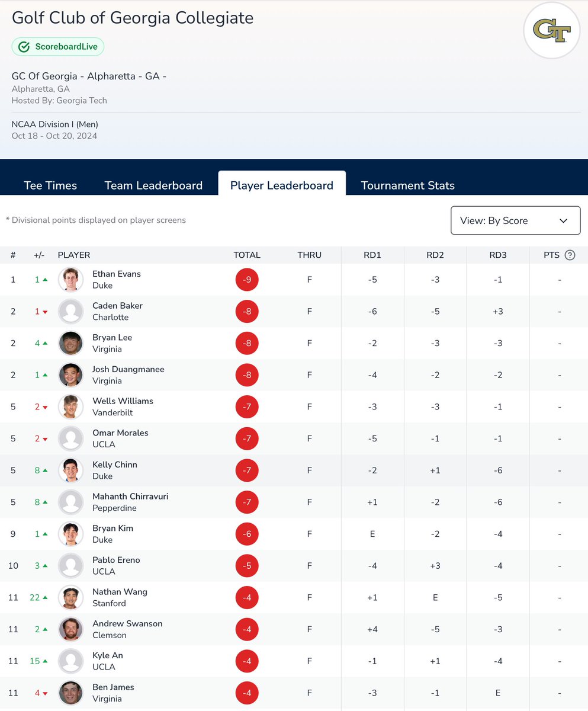Click the Georgia Tech GT logo

pyautogui.click(x=552, y=30)
